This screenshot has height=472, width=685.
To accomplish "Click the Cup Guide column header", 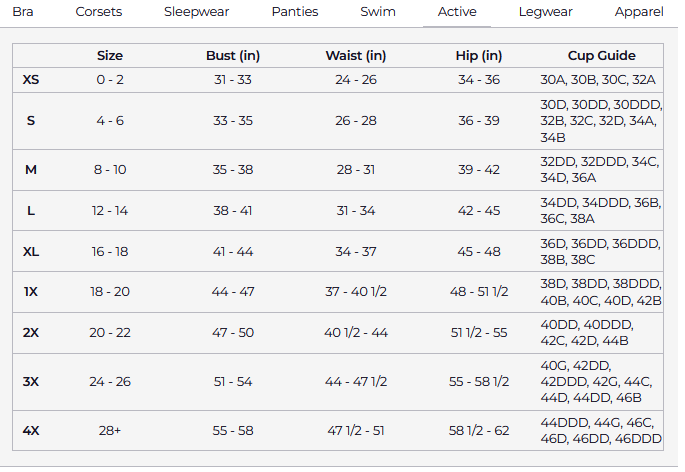I will 601,56.
